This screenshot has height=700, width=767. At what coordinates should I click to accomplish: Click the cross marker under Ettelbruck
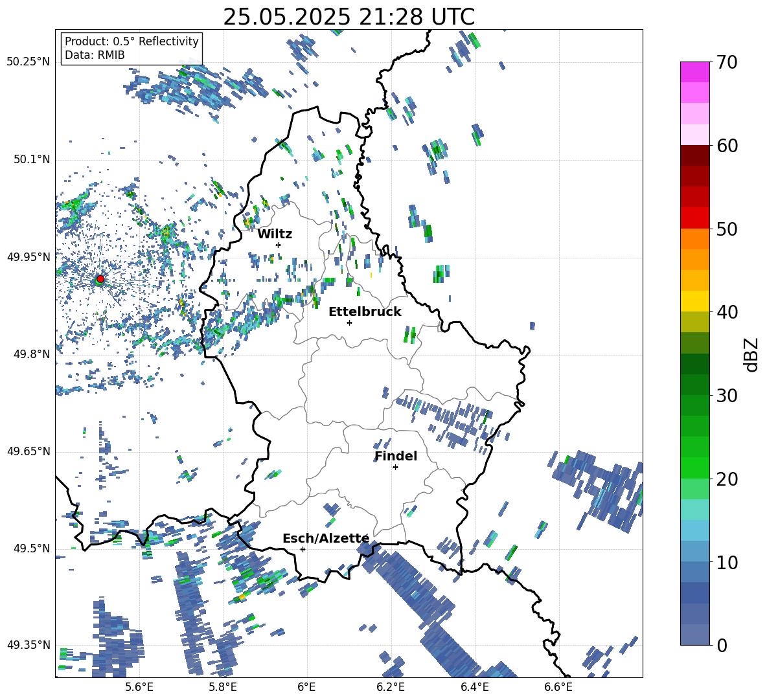pyautogui.click(x=349, y=322)
